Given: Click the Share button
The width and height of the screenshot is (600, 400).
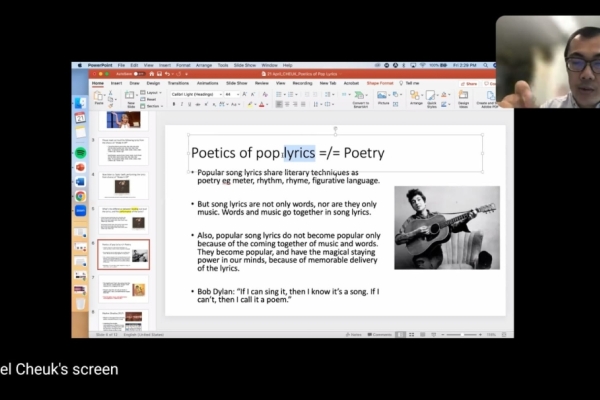Looking at the screenshot, I should [469, 83].
